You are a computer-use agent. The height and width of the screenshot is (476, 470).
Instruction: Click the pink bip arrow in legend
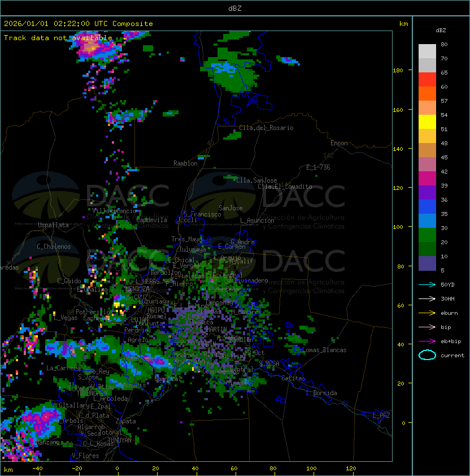point(427,327)
